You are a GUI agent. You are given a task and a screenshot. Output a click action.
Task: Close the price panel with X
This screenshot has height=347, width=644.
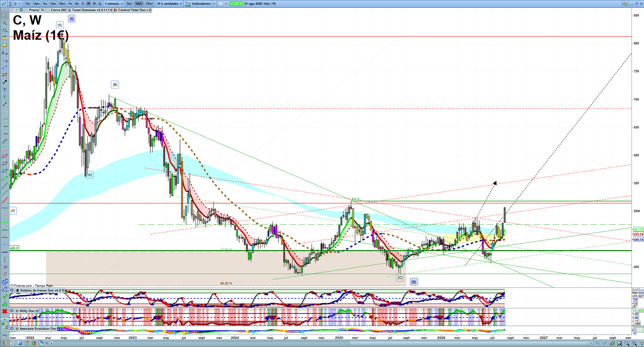21,10
